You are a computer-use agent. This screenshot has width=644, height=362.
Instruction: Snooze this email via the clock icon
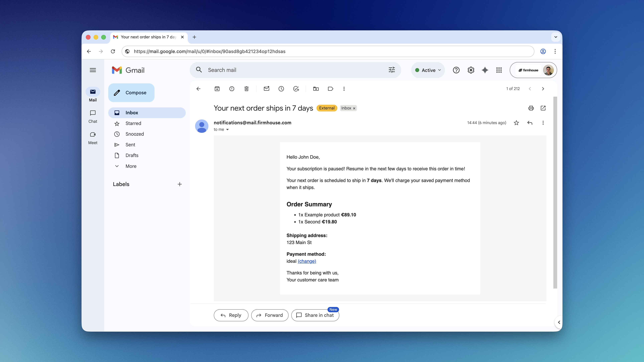tap(281, 89)
